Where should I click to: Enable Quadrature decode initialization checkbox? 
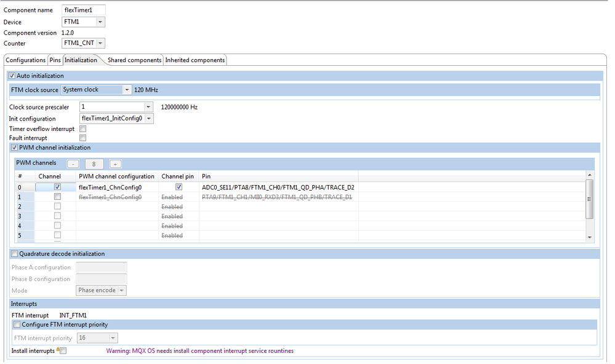(x=15, y=254)
